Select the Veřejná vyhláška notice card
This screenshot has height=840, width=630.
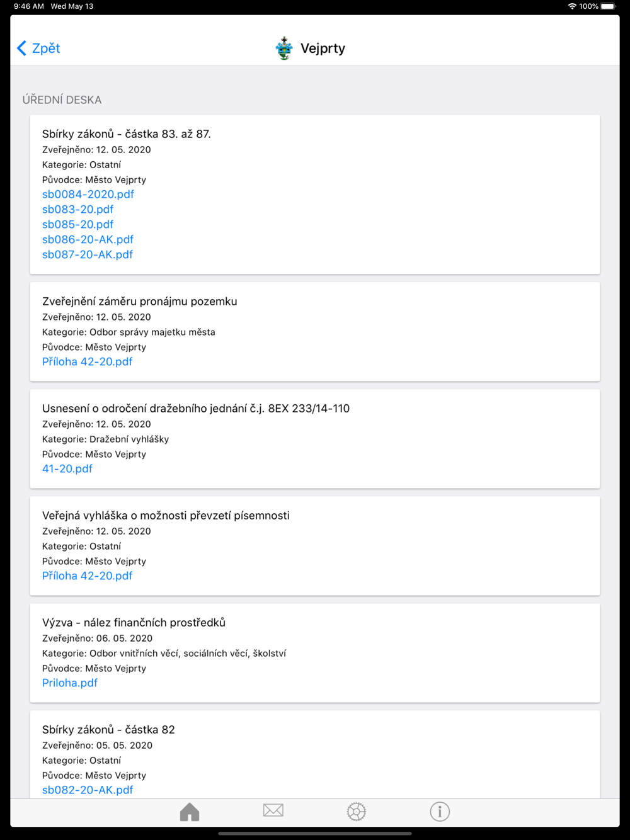(x=315, y=546)
